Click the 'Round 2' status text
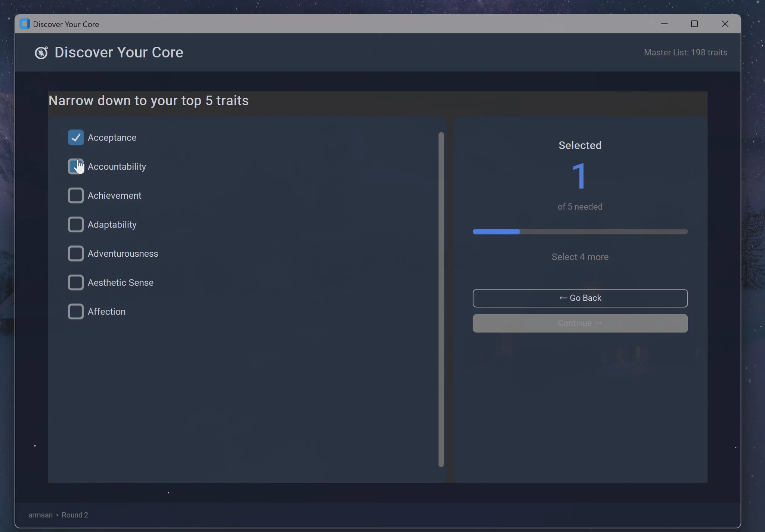Image resolution: width=765 pixels, height=532 pixels. click(75, 515)
